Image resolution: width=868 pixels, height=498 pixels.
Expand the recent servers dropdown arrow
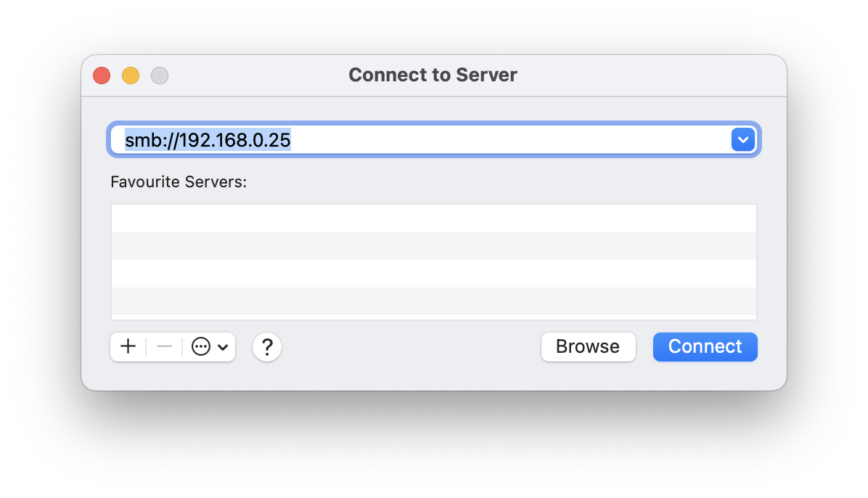(x=743, y=139)
